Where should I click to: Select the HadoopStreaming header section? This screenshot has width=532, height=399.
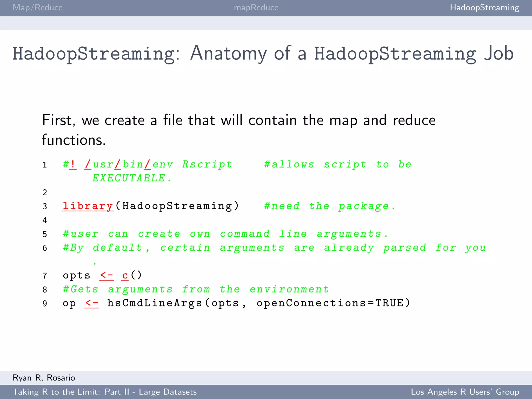(x=484, y=8)
